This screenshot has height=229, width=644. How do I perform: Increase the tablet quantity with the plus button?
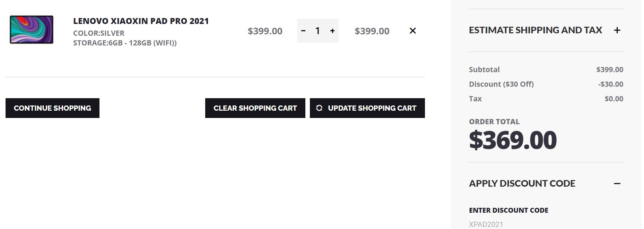click(x=332, y=31)
